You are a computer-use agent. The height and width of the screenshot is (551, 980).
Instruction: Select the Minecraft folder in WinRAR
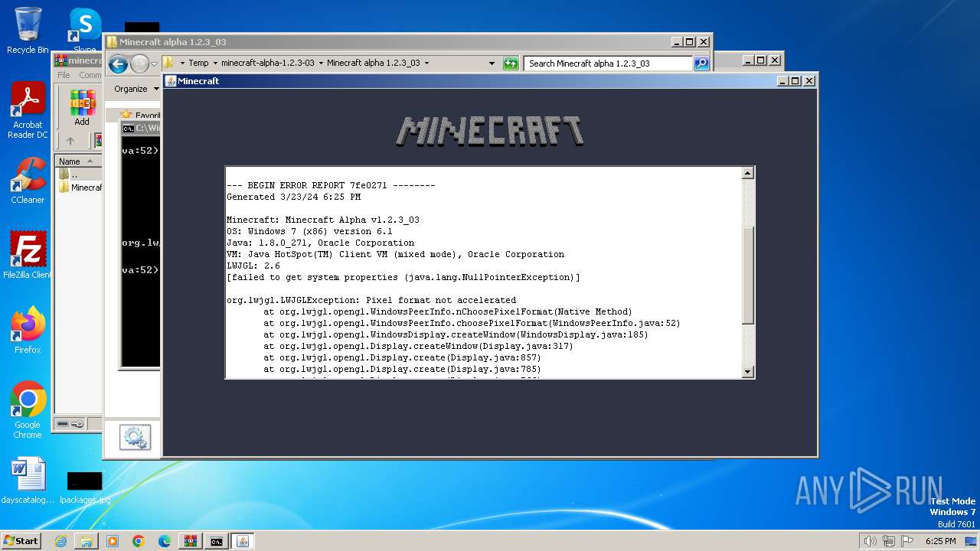coord(80,187)
